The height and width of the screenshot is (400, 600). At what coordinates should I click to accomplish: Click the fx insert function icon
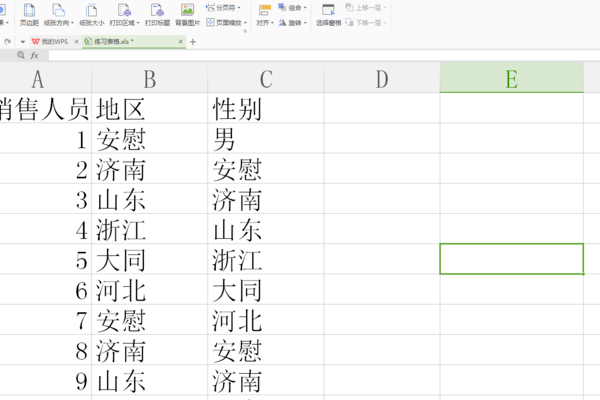point(34,56)
